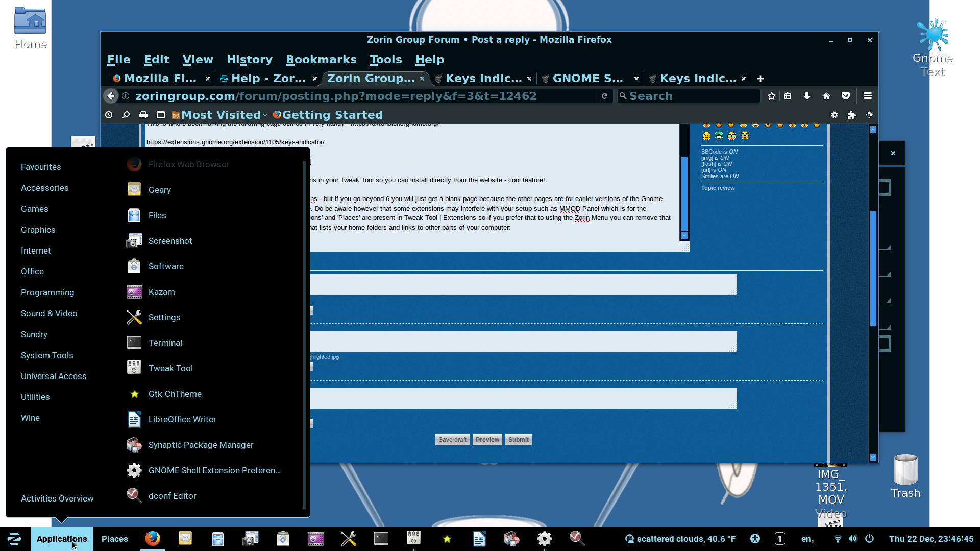980x551 pixels.
Task: Open Tweak Tool from the applications list
Action: (170, 368)
